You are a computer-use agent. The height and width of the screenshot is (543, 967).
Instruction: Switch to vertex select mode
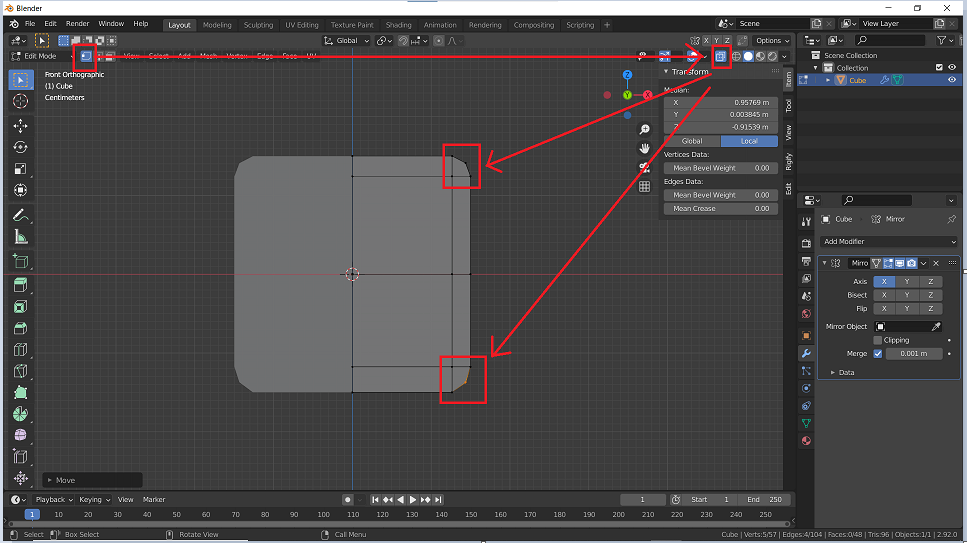[86, 56]
